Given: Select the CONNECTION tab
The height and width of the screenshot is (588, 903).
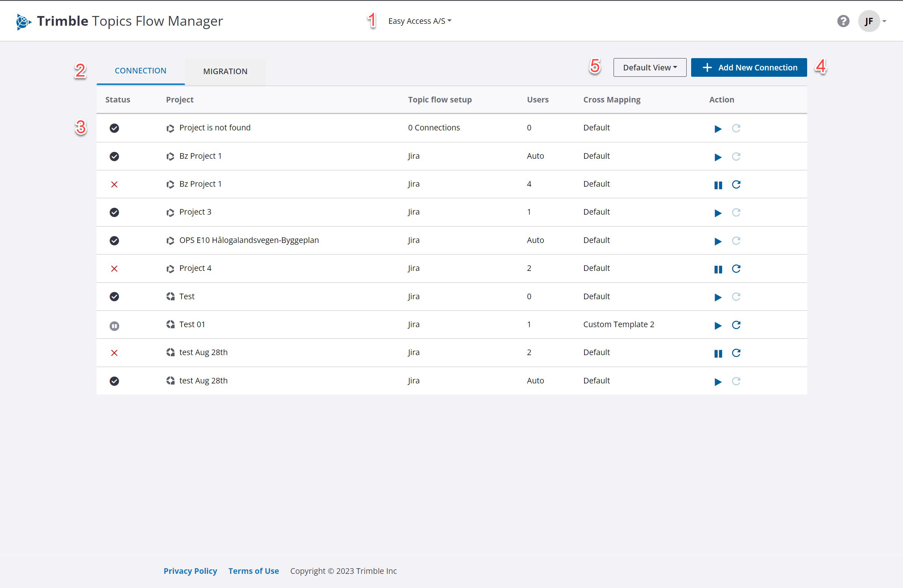Looking at the screenshot, I should click(x=140, y=71).
